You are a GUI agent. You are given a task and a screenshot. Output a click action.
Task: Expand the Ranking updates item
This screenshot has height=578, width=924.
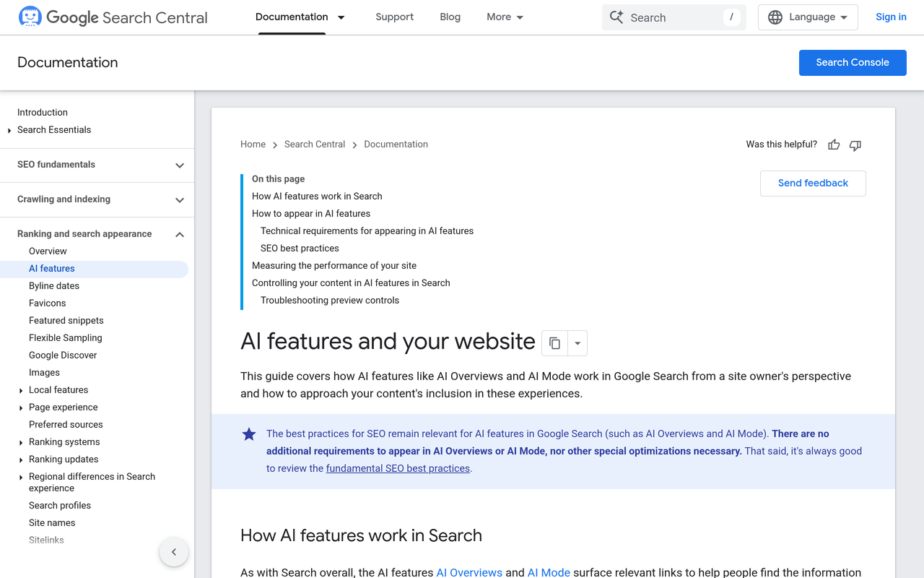pos(21,460)
